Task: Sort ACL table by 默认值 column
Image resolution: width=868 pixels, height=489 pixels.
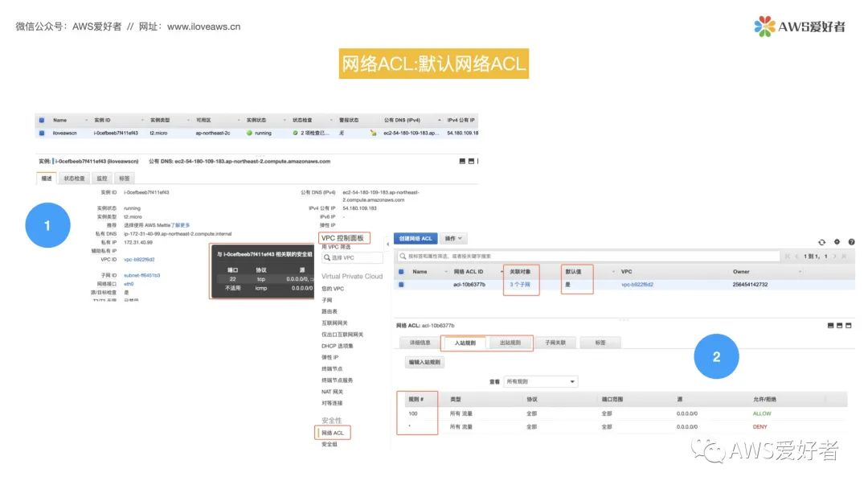Action: click(x=573, y=272)
